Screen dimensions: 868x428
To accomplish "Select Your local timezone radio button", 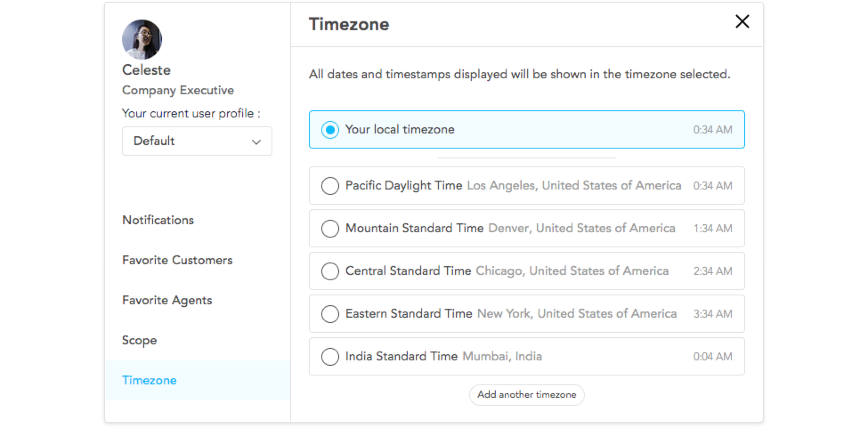I will (330, 130).
